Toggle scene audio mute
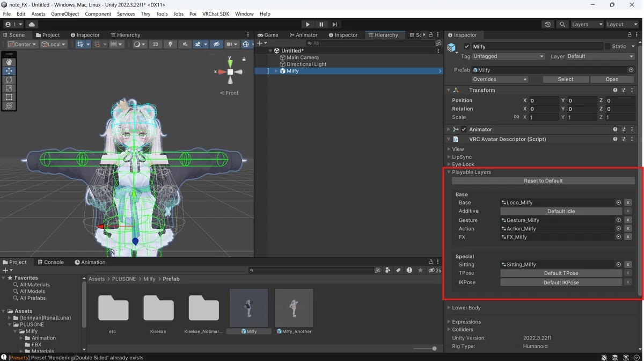Image resolution: width=644 pixels, height=361 pixels. tap(185, 44)
